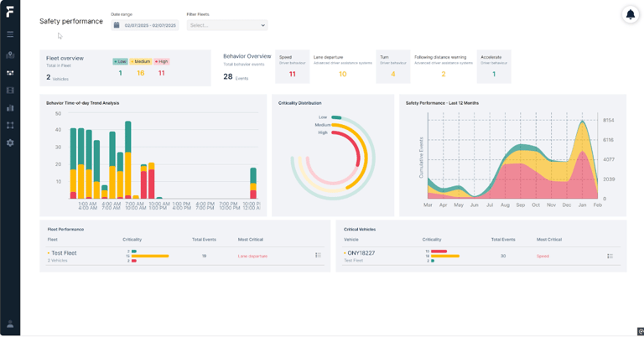This screenshot has height=337, width=644.
Task: Select the Speed behavior card
Action: click(x=293, y=66)
